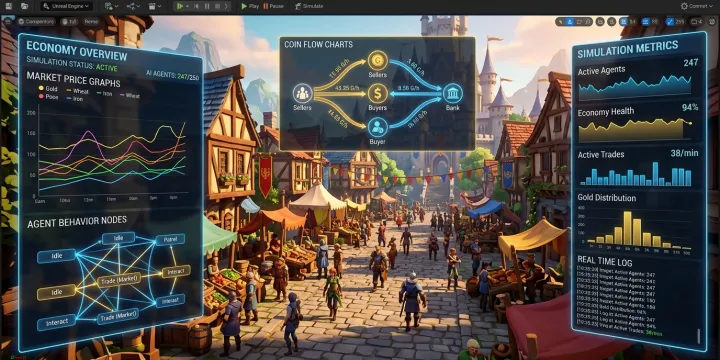Activate the scale gizmo tool

point(588,22)
